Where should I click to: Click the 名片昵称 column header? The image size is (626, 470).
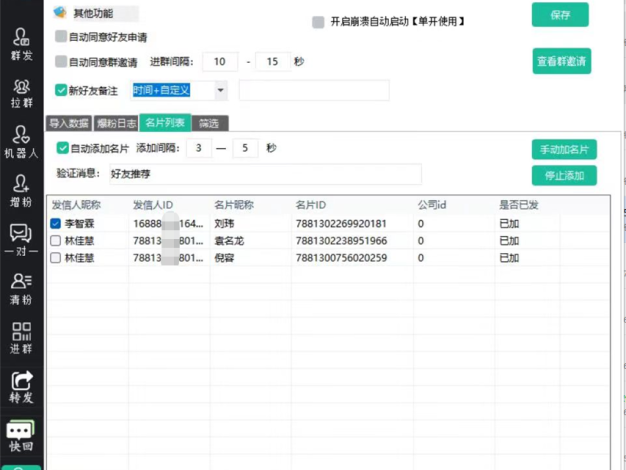click(x=234, y=205)
